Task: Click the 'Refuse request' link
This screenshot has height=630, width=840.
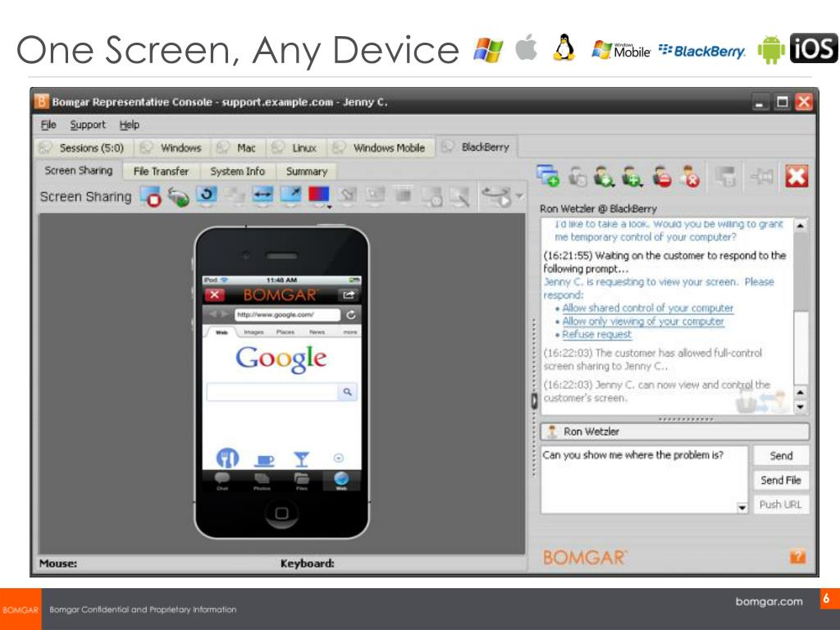Action: (597, 335)
